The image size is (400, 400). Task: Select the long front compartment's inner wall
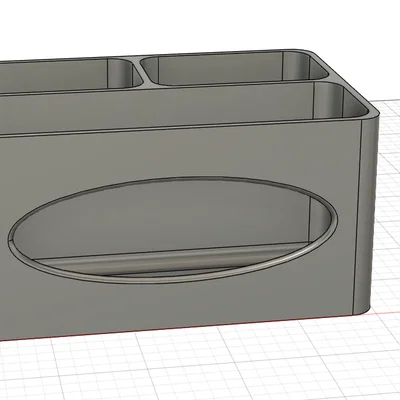coord(157,107)
